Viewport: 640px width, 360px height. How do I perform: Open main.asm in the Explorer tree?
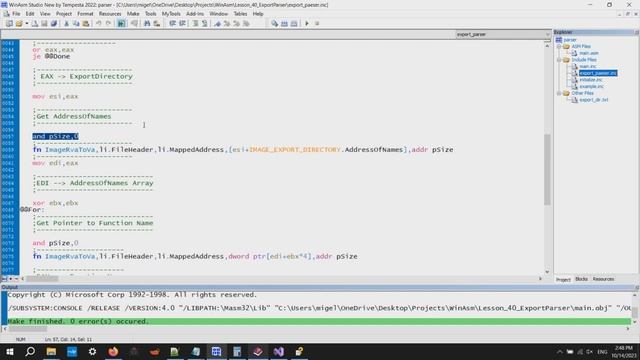tap(589, 53)
